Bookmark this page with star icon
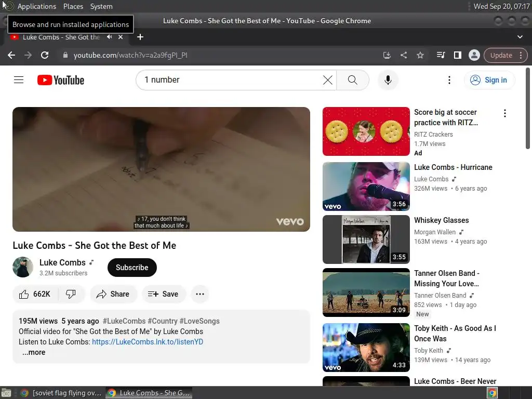Viewport: 532px width, 399px height. 420,55
